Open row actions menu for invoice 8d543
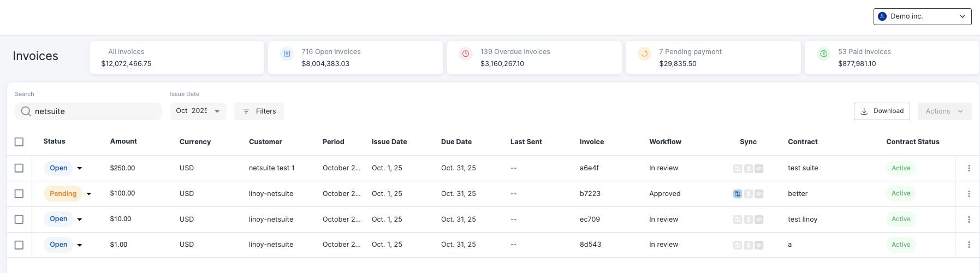The image size is (980, 273). pyautogui.click(x=969, y=245)
